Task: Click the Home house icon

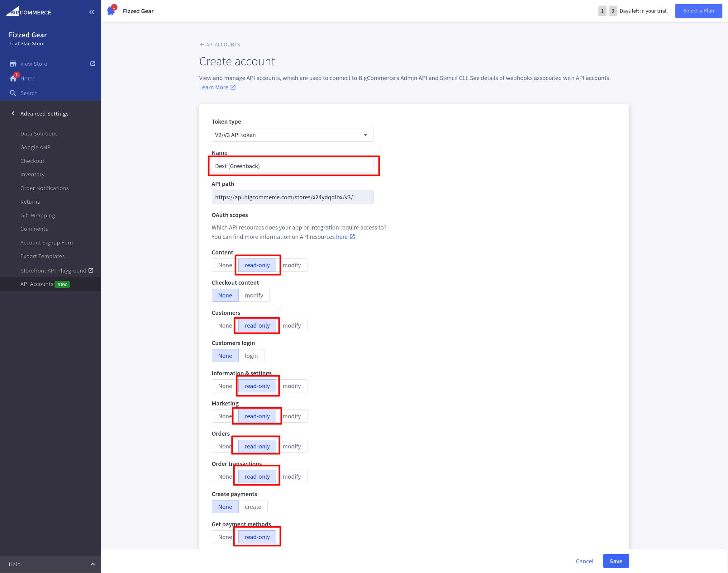Action: pos(13,78)
